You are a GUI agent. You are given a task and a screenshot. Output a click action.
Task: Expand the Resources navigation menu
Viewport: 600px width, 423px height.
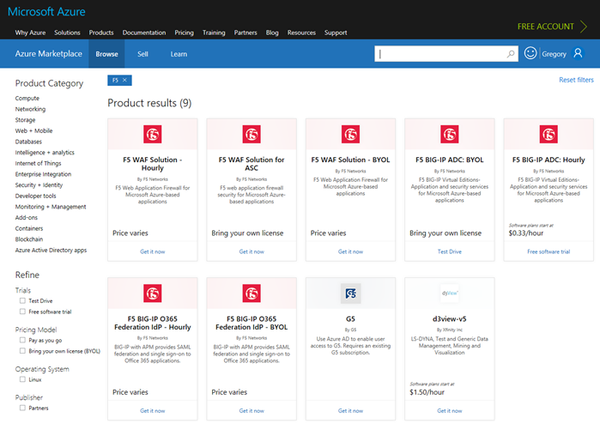point(301,32)
